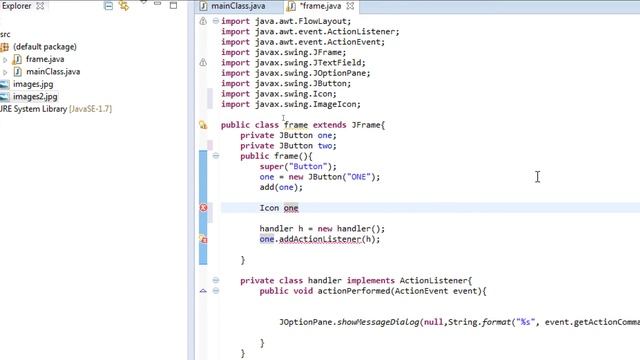Expand the mainClass.java tree node

point(5,72)
